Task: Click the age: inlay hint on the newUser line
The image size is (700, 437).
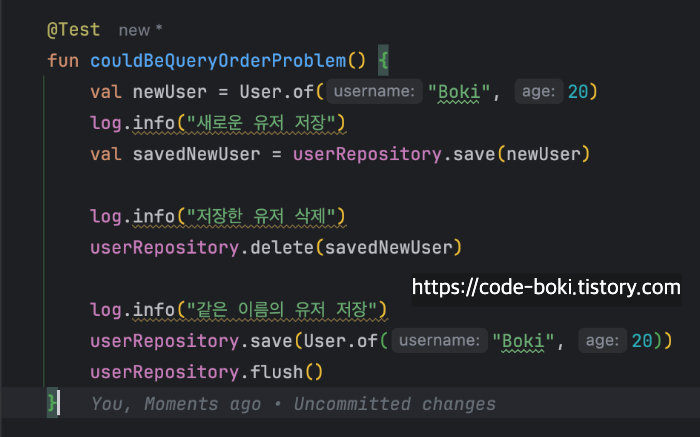Action: [539, 92]
